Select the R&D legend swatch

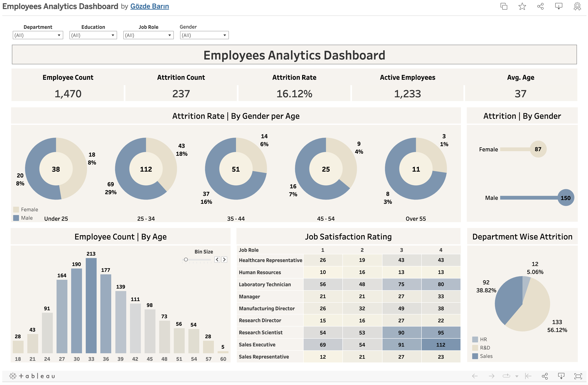pyautogui.click(x=475, y=348)
